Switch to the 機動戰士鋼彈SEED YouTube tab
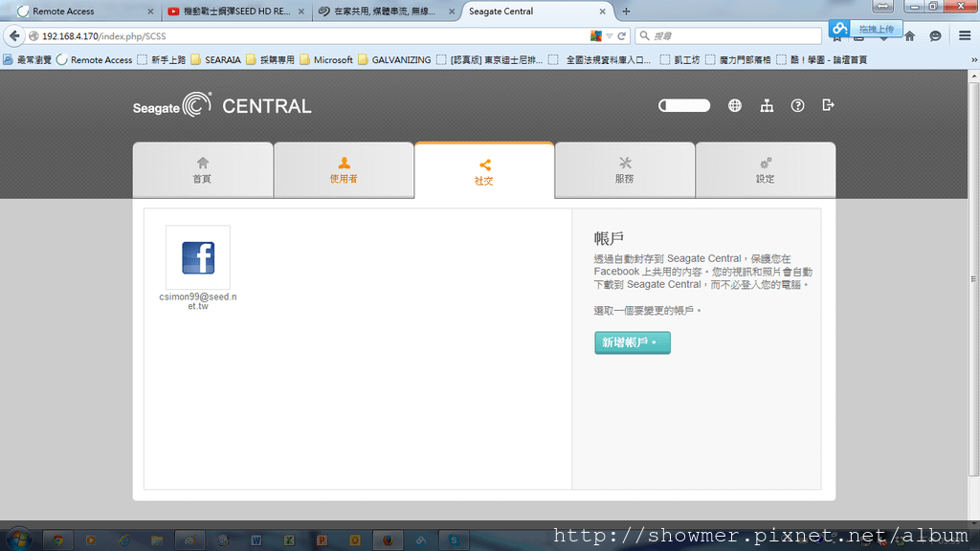980x551 pixels. point(236,11)
